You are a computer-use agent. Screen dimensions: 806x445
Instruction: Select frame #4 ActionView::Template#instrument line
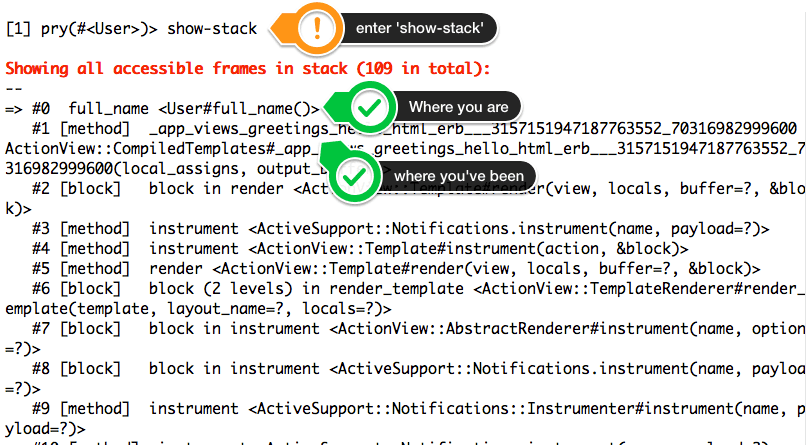360,249
